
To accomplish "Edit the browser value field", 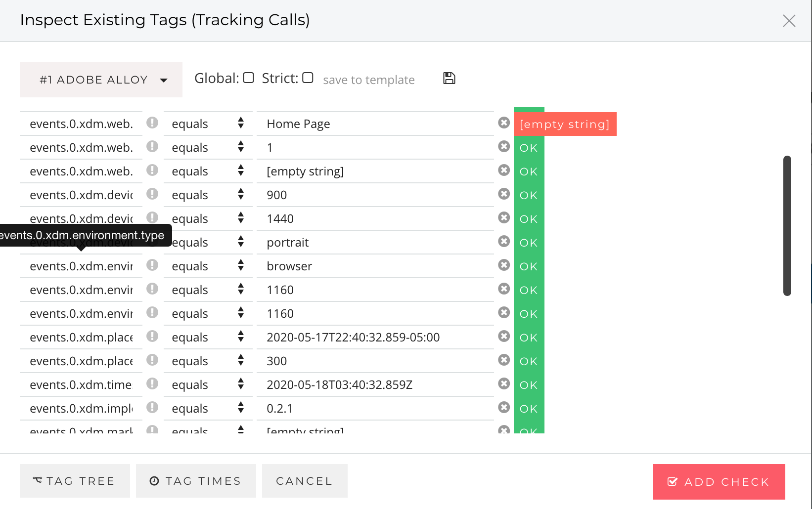I will [375, 266].
